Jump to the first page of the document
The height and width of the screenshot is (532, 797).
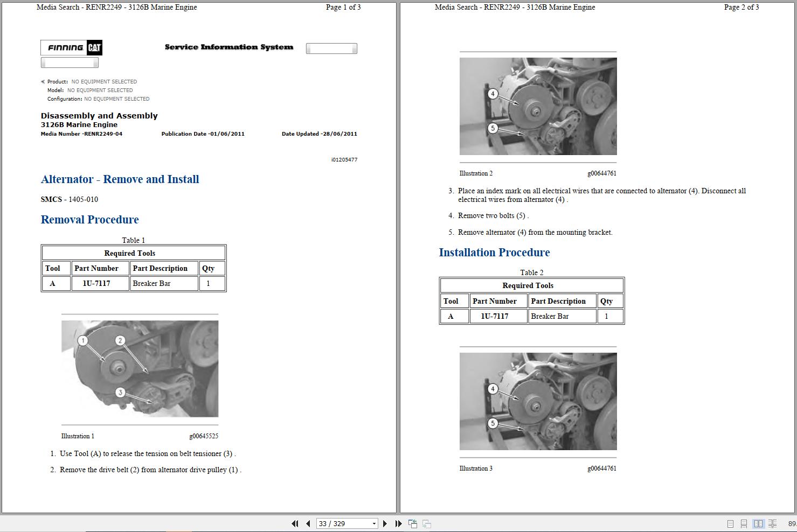pos(295,523)
